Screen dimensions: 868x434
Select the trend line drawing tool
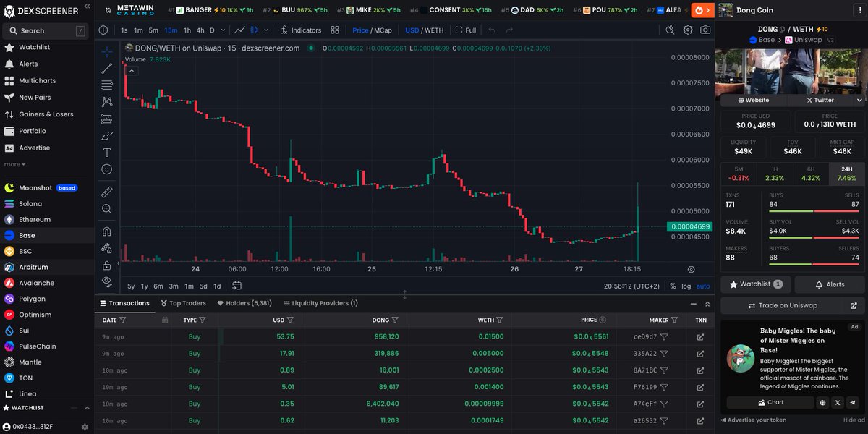[x=106, y=69]
